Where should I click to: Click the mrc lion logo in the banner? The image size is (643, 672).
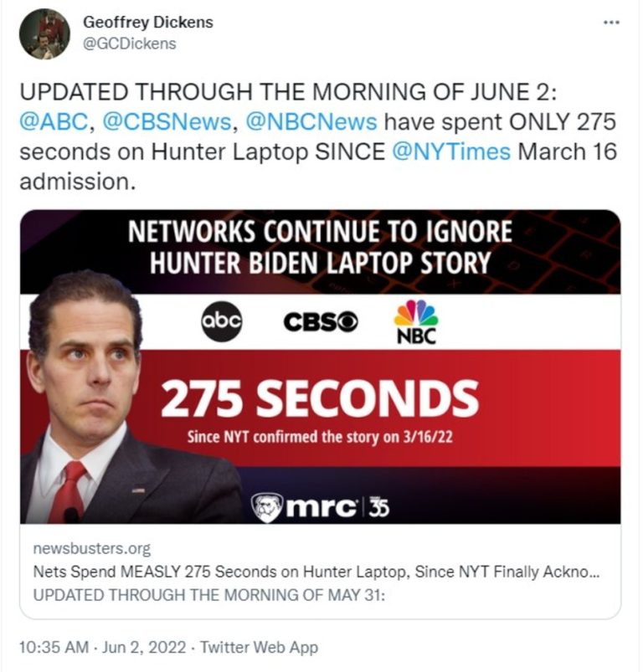[267, 507]
